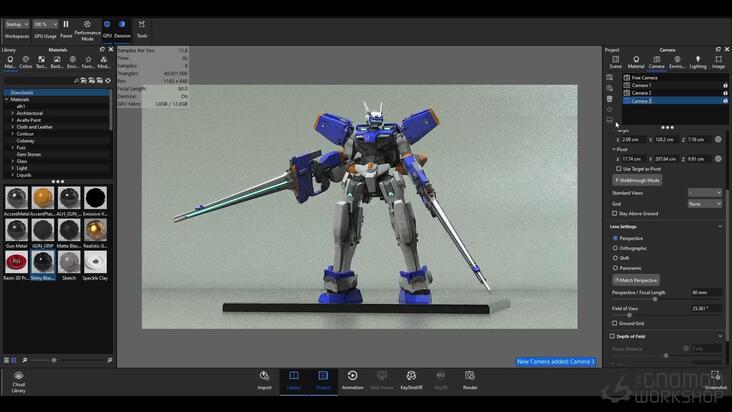Toggle the Denoise option in the ribbon

[x=122, y=28]
